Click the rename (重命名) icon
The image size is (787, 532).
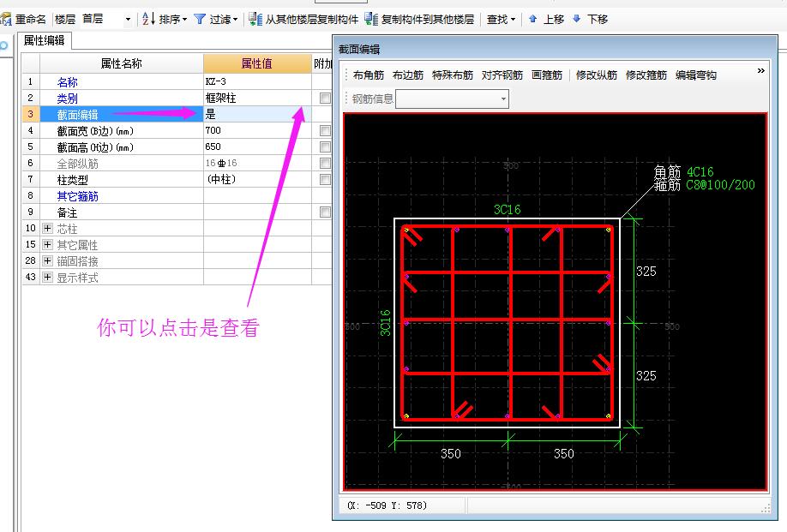(x=6, y=20)
